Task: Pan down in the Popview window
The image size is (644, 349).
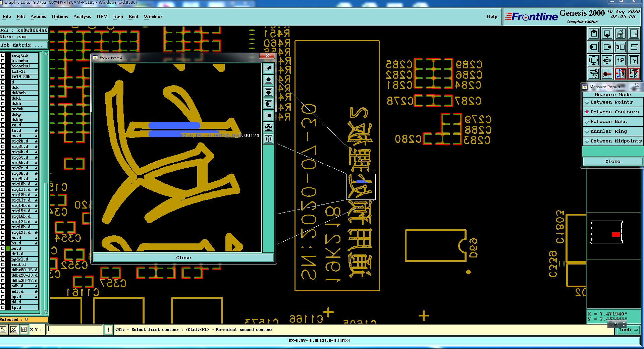Action: [268, 92]
